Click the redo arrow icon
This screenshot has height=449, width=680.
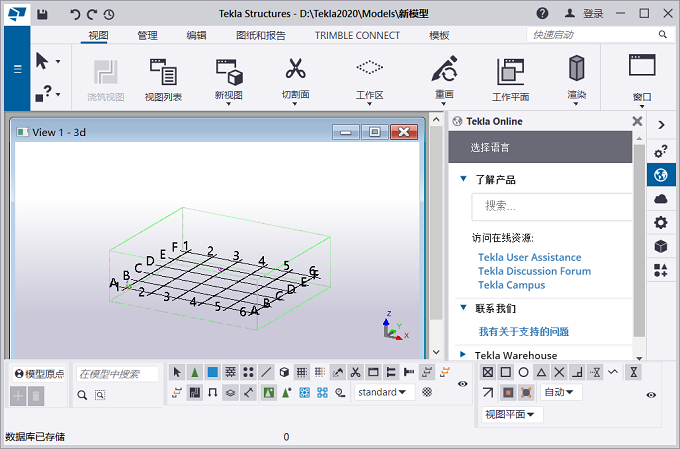[92, 14]
